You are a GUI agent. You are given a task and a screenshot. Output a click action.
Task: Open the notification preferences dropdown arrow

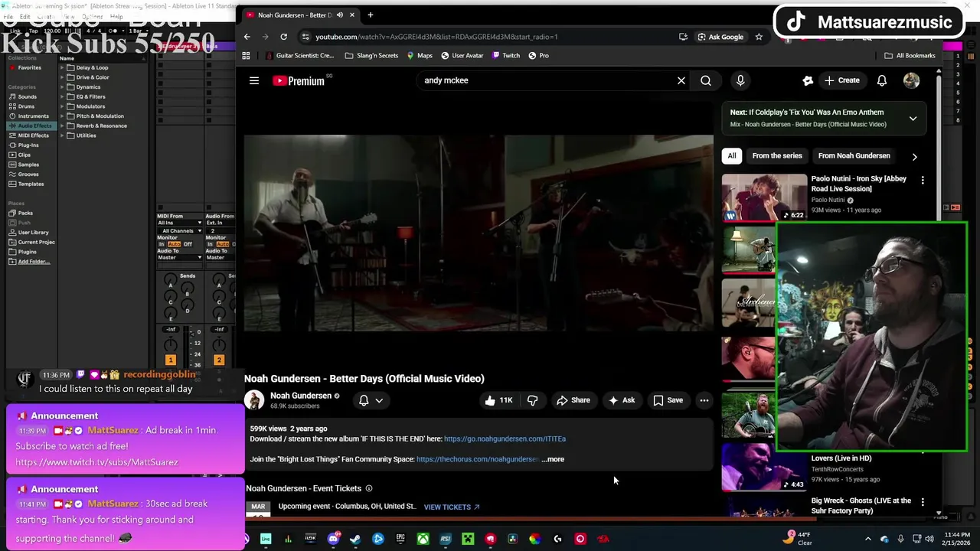tap(379, 400)
